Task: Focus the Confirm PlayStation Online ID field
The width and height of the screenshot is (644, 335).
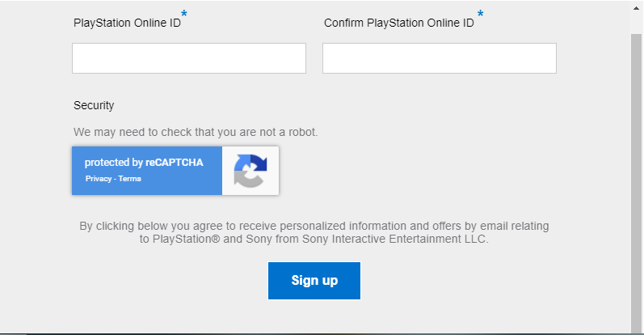Action: (x=440, y=58)
